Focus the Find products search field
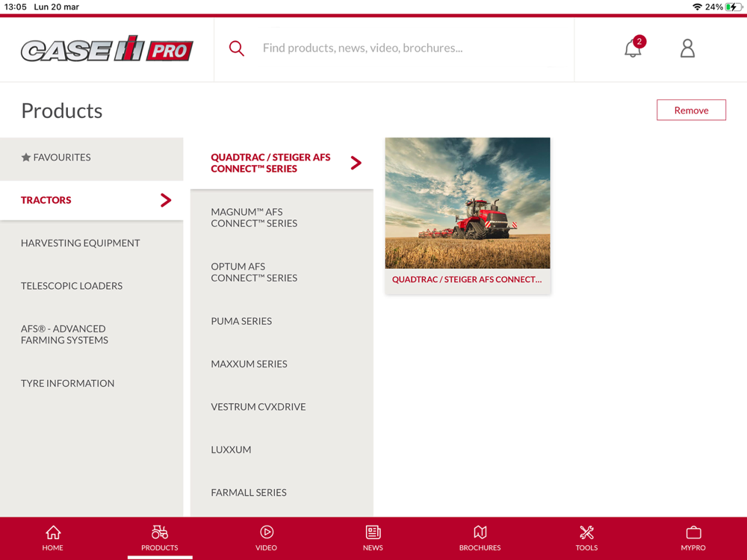 [x=394, y=48]
